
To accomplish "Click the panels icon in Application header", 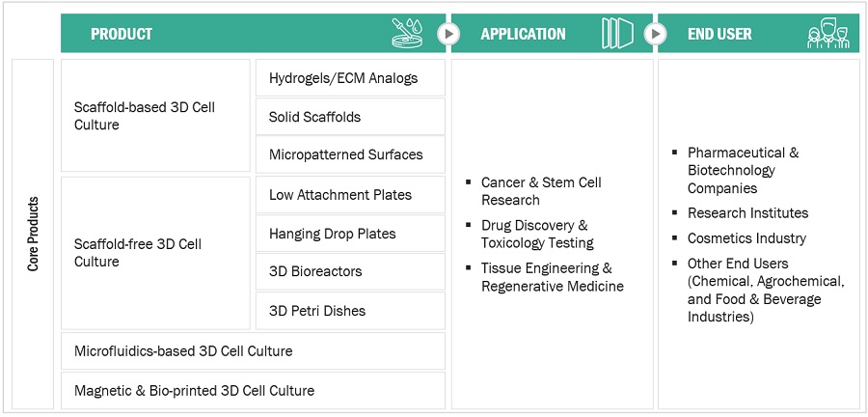I will pos(618,34).
